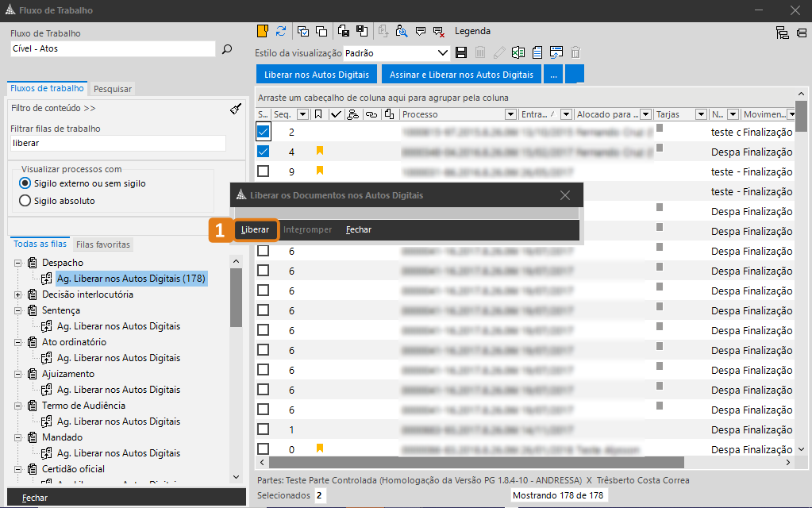This screenshot has width=812, height=508.
Task: Click the broom clear filter icon
Action: click(235, 108)
